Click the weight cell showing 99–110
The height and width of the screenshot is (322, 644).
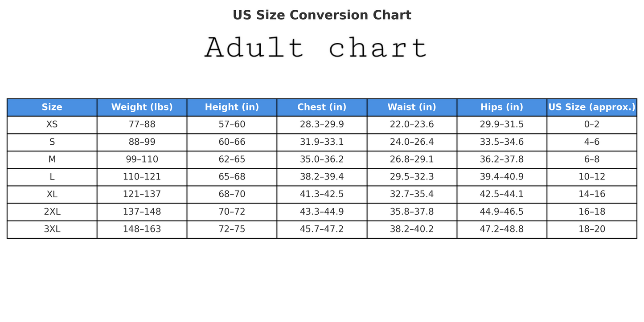142,159
